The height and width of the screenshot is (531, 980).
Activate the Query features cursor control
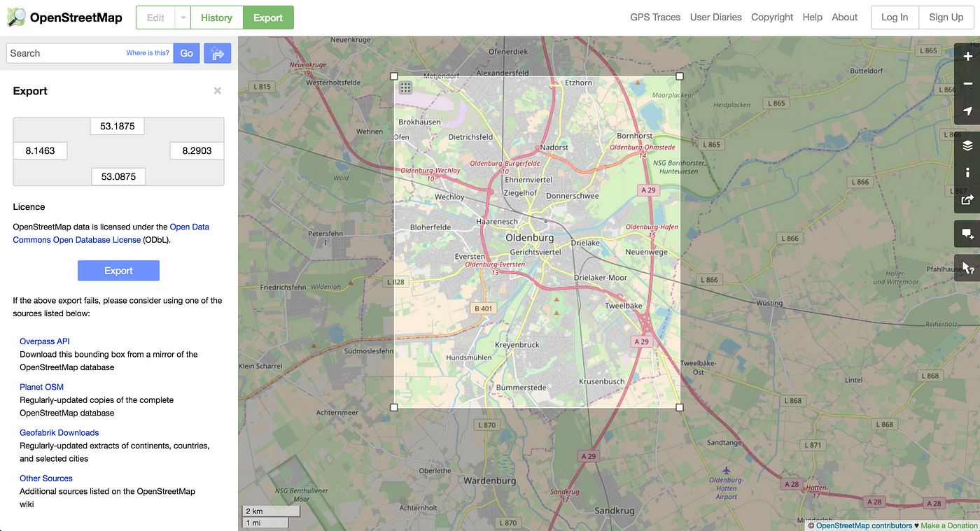[968, 268]
